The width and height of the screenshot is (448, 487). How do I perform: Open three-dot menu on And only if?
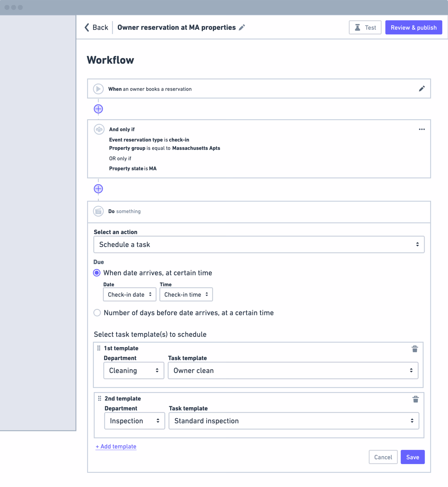tap(422, 129)
